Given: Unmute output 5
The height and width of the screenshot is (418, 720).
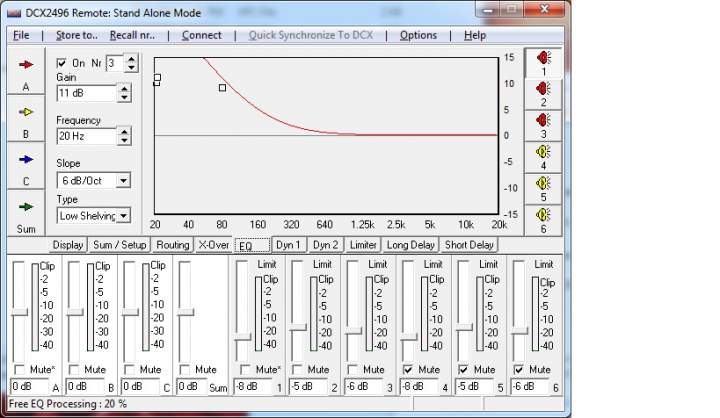Looking at the screenshot, I should pyautogui.click(x=463, y=369).
